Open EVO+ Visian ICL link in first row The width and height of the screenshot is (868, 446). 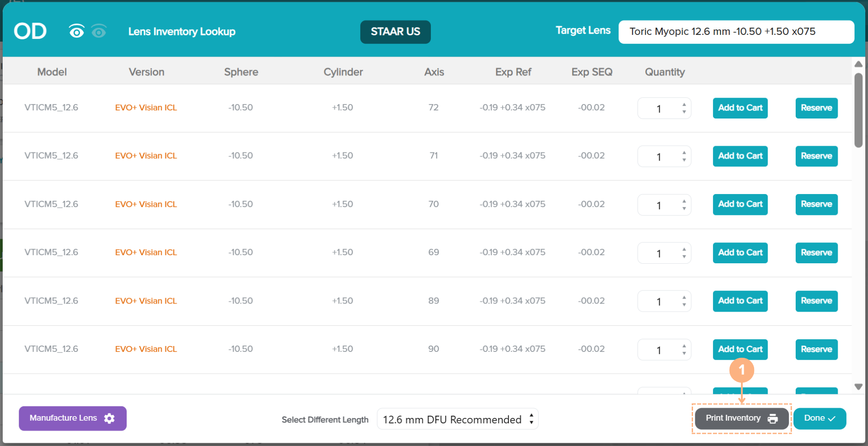146,108
